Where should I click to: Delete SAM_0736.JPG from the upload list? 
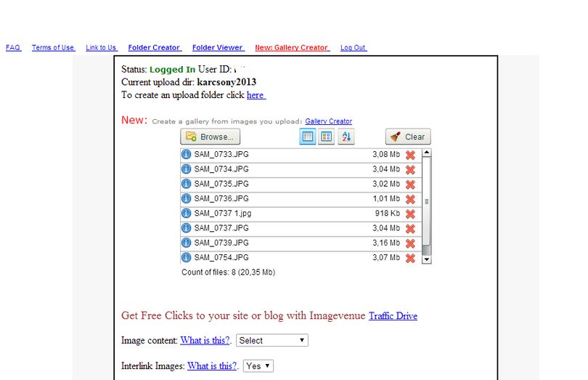tap(410, 199)
